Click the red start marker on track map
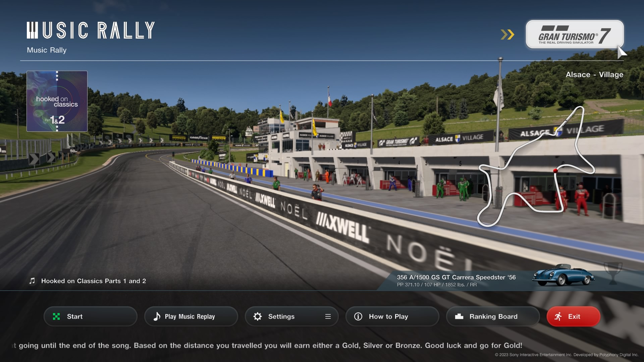The height and width of the screenshot is (362, 644). coord(555,171)
